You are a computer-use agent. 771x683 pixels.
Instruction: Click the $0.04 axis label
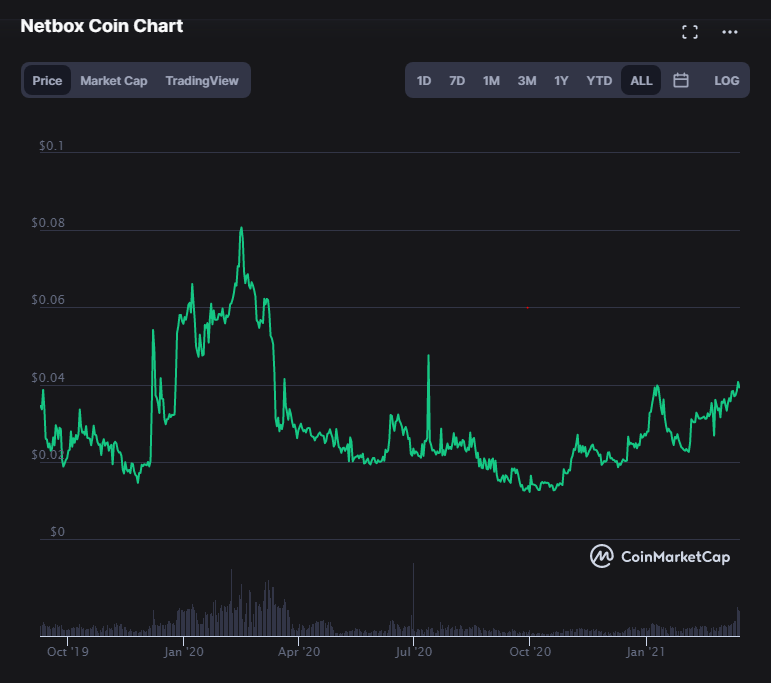tap(48, 377)
